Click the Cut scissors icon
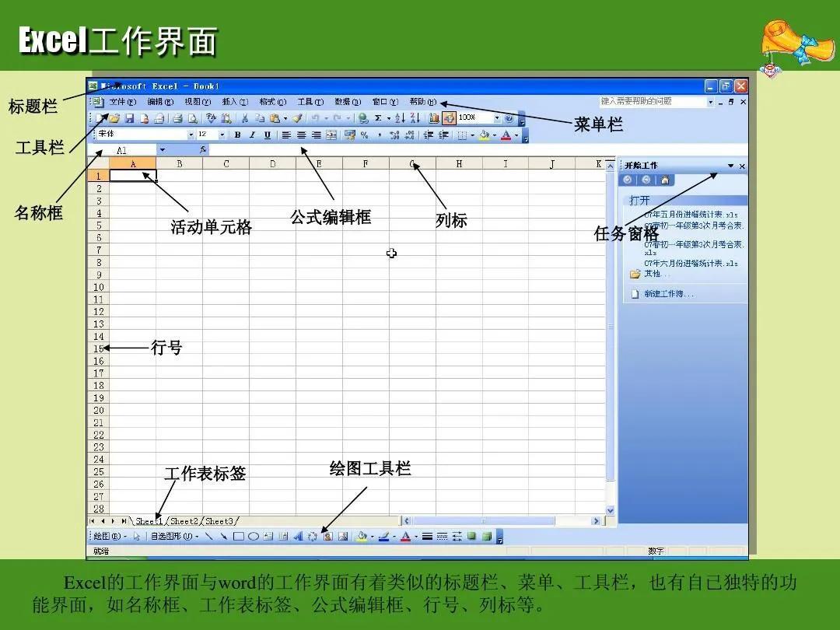 tap(244, 118)
